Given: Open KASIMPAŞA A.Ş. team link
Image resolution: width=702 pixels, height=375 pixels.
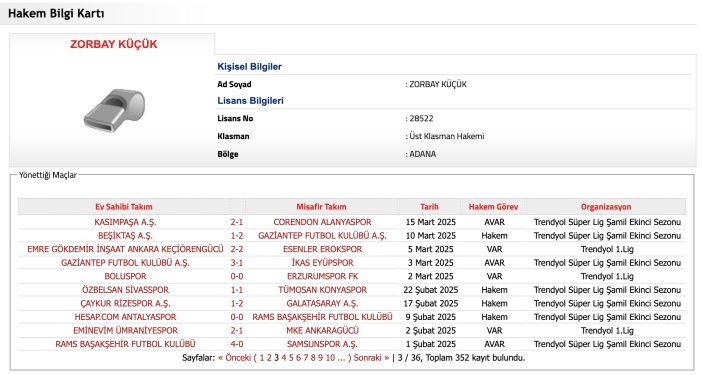Looking at the screenshot, I should tap(125, 222).
